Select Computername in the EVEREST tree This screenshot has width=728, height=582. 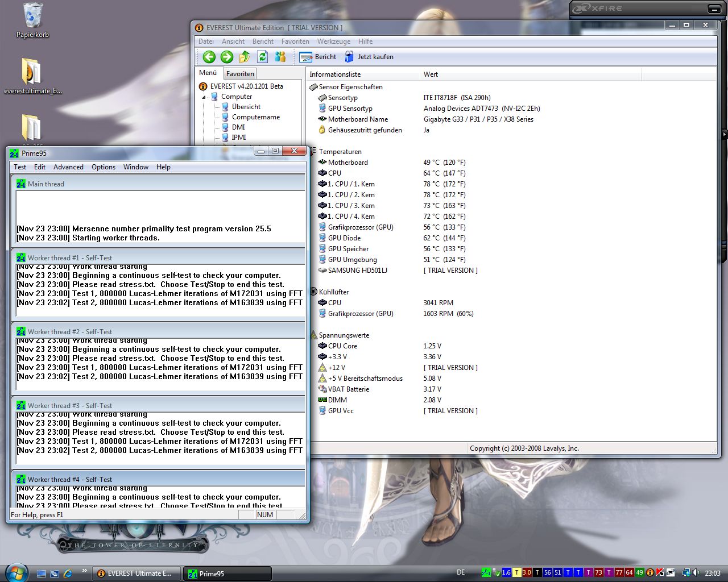coord(256,117)
